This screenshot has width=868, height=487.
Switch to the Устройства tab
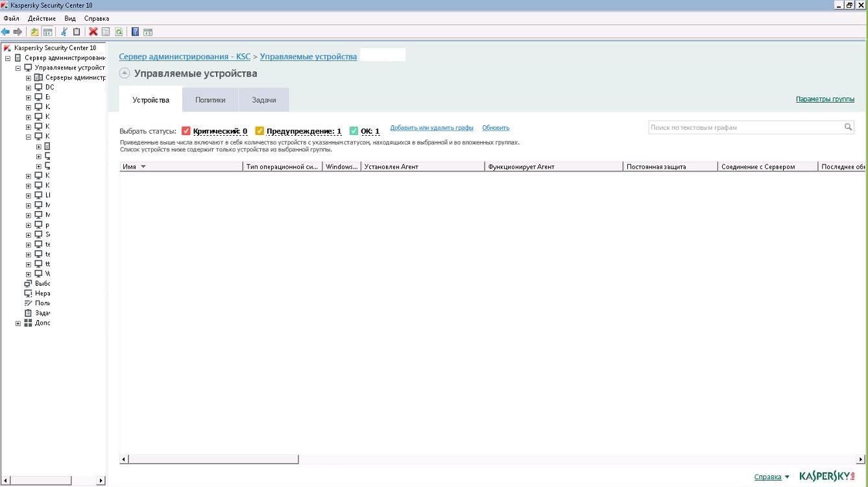151,100
